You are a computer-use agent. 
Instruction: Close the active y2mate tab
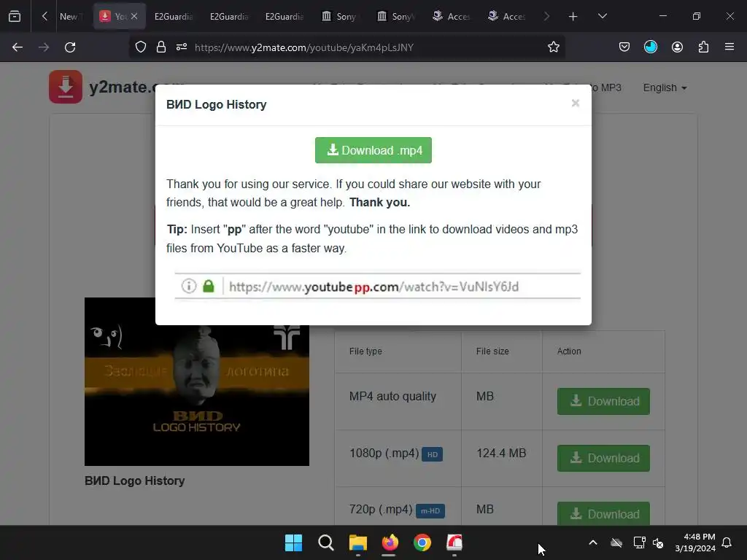pos(134,16)
